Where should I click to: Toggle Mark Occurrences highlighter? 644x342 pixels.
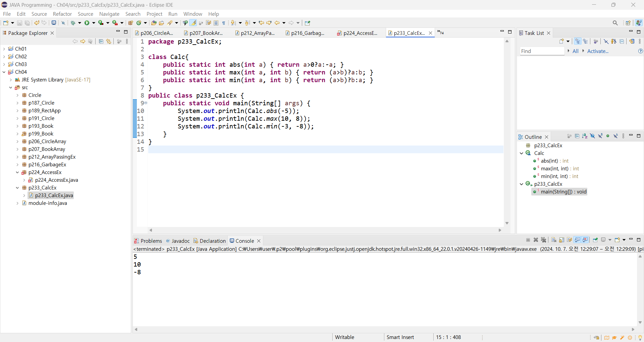(x=193, y=23)
